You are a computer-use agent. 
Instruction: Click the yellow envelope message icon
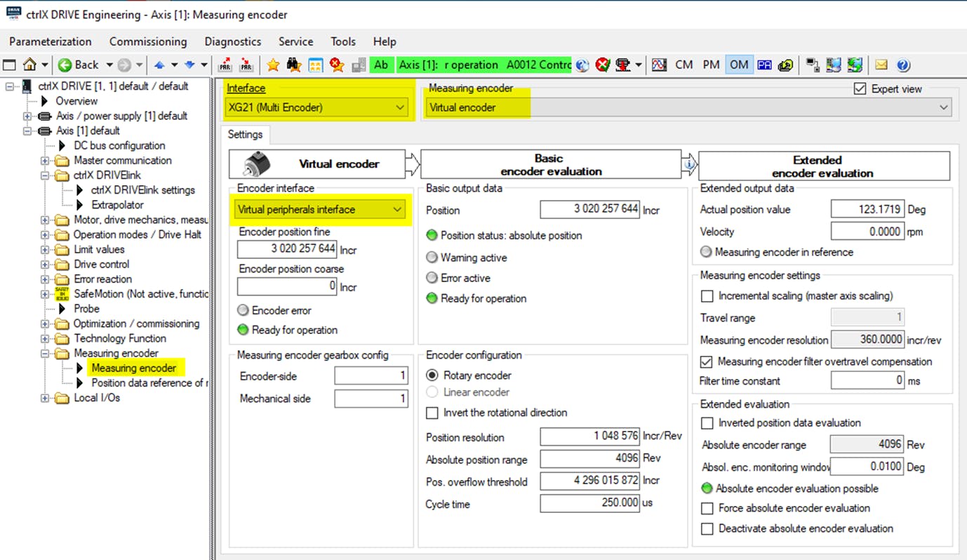881,65
